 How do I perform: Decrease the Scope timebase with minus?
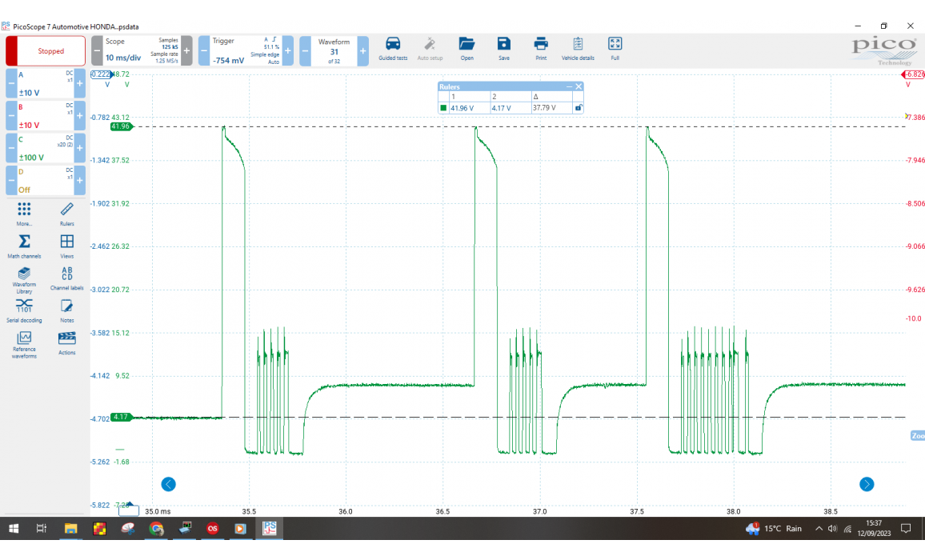point(97,50)
